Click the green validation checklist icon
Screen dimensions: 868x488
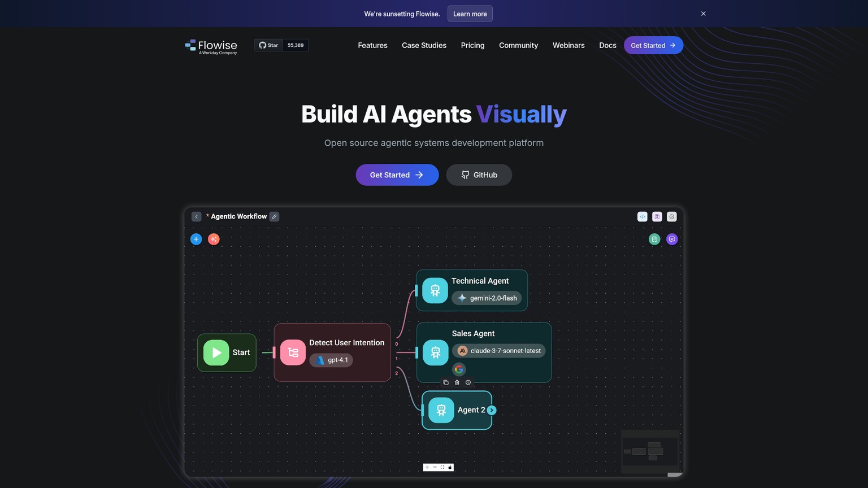tap(654, 239)
